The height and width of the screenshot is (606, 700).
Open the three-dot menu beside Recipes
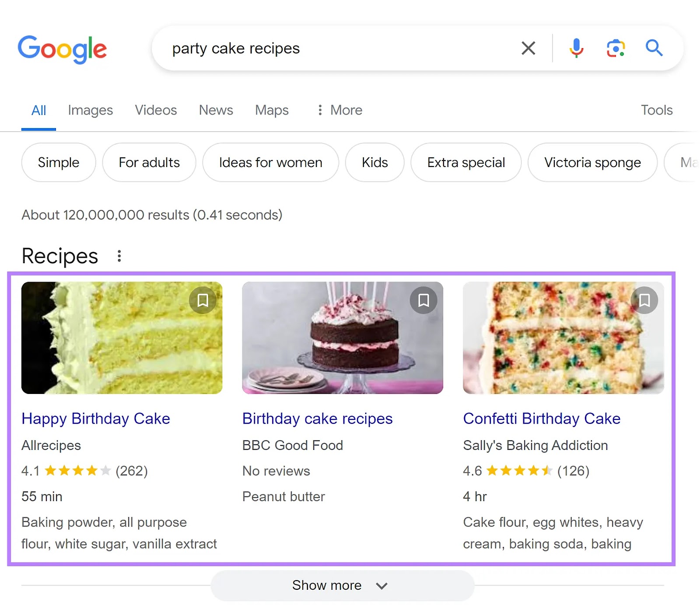(119, 256)
